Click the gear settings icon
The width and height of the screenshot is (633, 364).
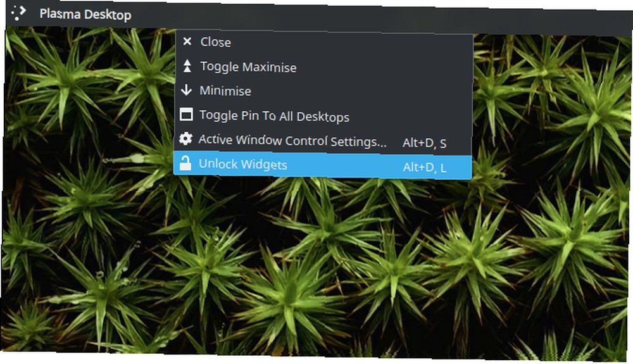(185, 139)
